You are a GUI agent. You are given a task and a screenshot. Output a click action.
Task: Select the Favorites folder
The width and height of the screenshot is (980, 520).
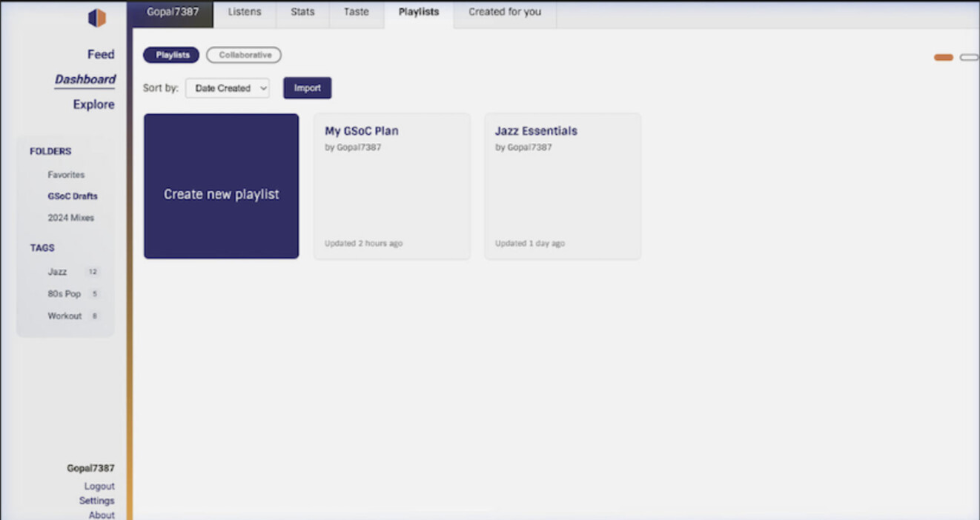(66, 175)
